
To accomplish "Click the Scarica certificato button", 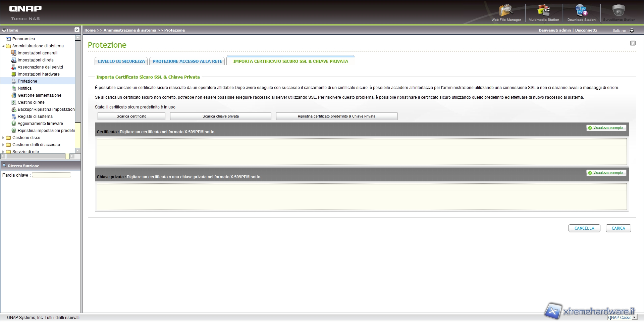I will click(x=131, y=116).
